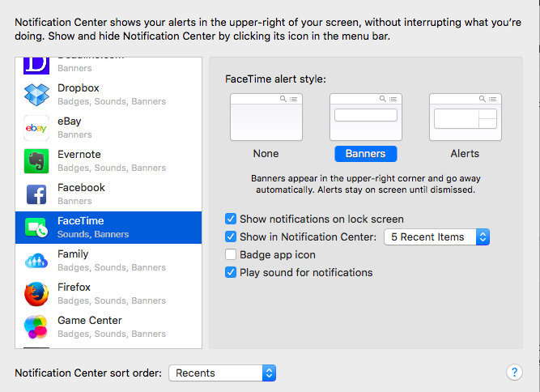Uncheck Show in Notification Center
This screenshot has width=540, height=392.
(x=231, y=236)
